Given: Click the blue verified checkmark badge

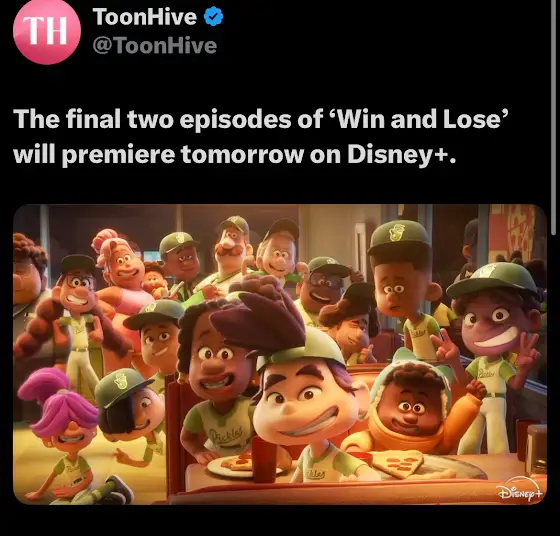Looking at the screenshot, I should tap(213, 16).
